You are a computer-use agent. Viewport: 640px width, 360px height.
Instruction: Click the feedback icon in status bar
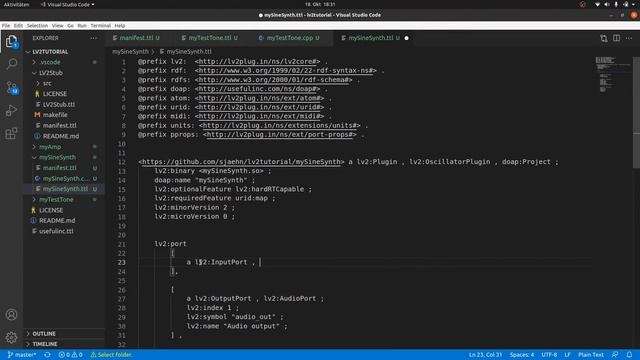[615, 355]
